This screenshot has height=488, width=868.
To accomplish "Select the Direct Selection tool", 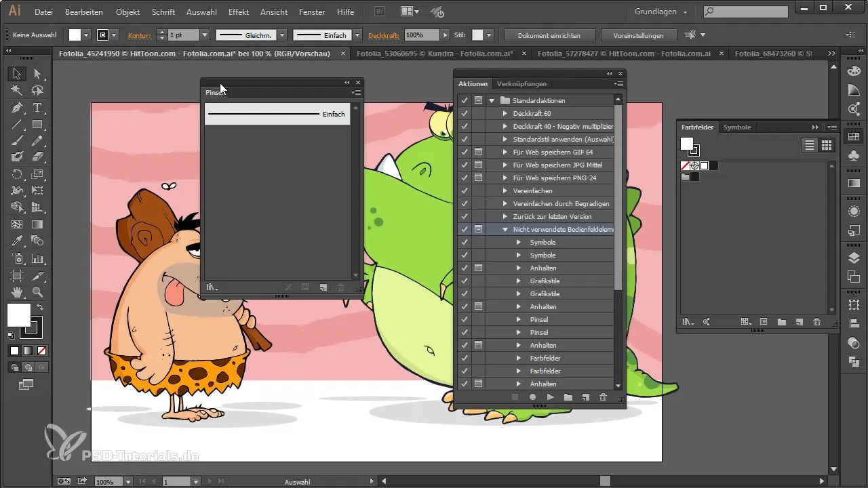I will tap(37, 74).
